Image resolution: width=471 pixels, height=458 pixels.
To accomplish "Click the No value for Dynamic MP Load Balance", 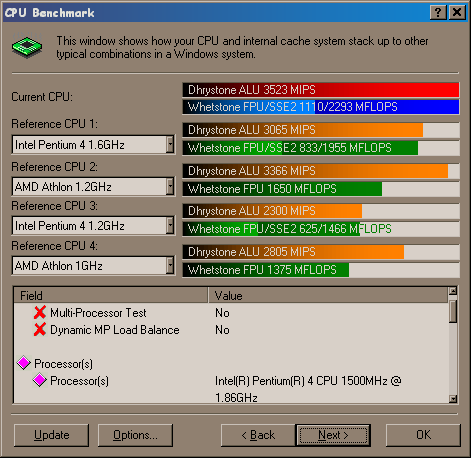I will pyautogui.click(x=222, y=330).
